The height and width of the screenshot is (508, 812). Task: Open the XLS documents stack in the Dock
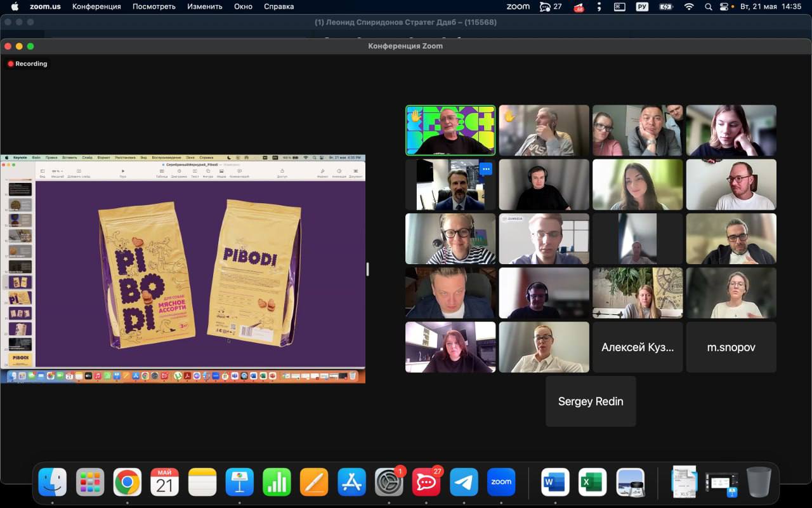pyautogui.click(x=684, y=483)
